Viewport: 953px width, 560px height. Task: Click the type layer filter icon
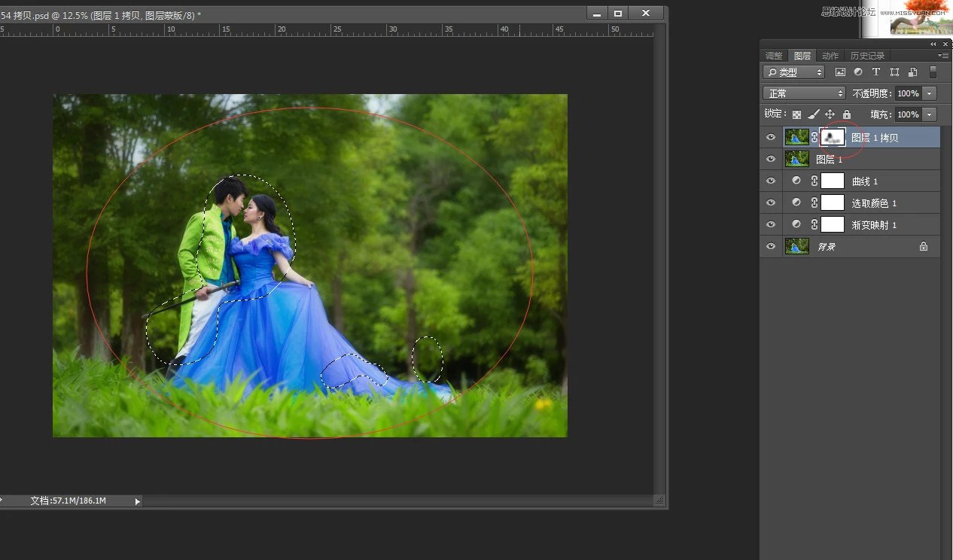tap(876, 72)
